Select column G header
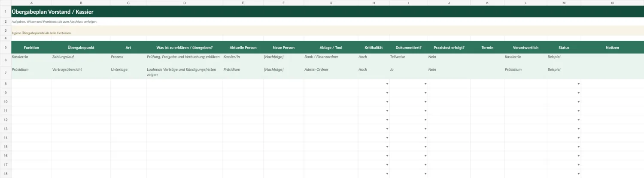The height and width of the screenshot is (178, 644). (331, 3)
